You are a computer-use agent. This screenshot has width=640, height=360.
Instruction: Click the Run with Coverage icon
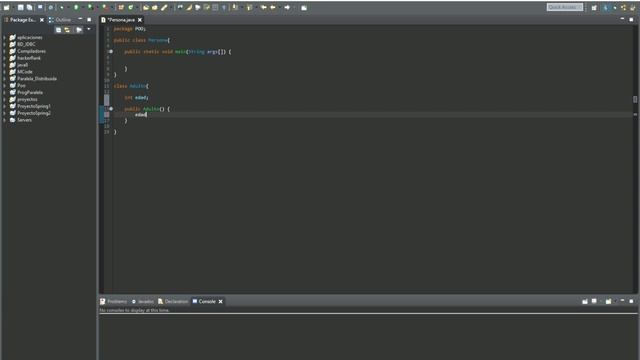(x=90, y=7)
